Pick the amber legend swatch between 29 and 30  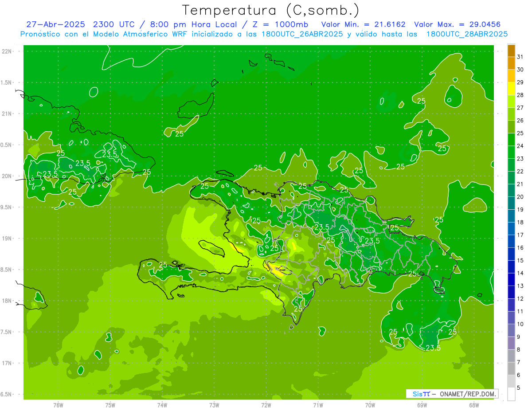point(511,76)
